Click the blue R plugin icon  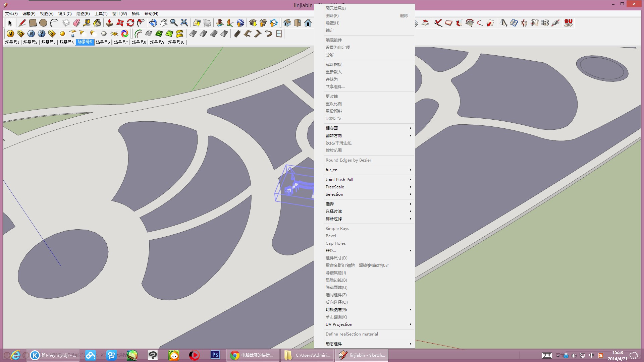coord(31,34)
